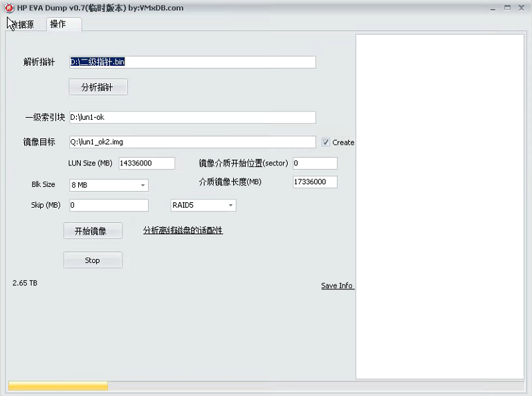This screenshot has width=532, height=396.
Task: Open the RAID5 dropdown
Action: coord(203,205)
